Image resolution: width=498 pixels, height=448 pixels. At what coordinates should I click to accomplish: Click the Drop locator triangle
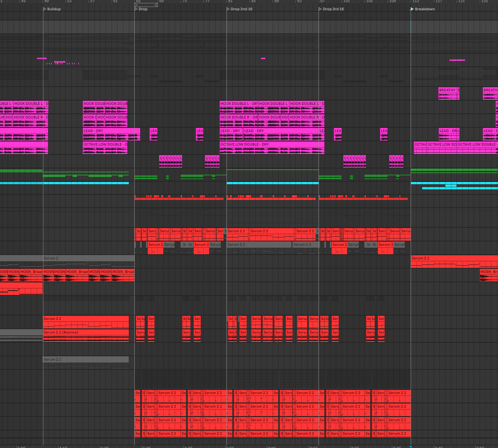click(136, 9)
